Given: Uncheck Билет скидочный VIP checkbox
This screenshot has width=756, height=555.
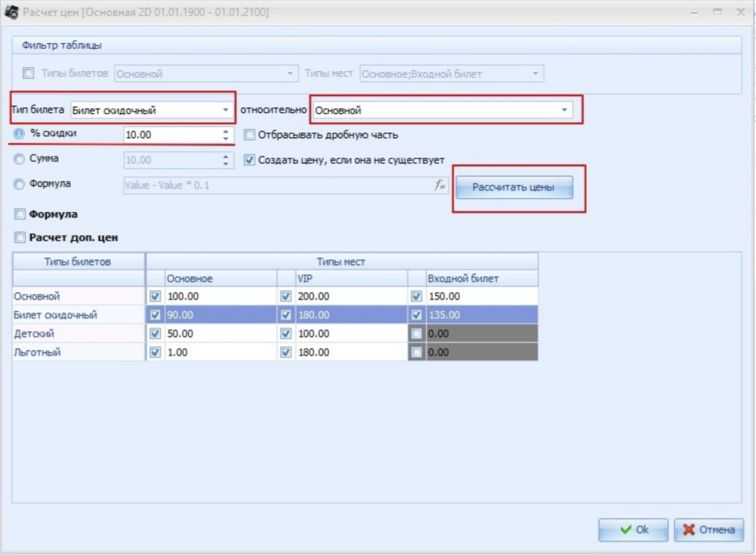Looking at the screenshot, I should (x=286, y=315).
